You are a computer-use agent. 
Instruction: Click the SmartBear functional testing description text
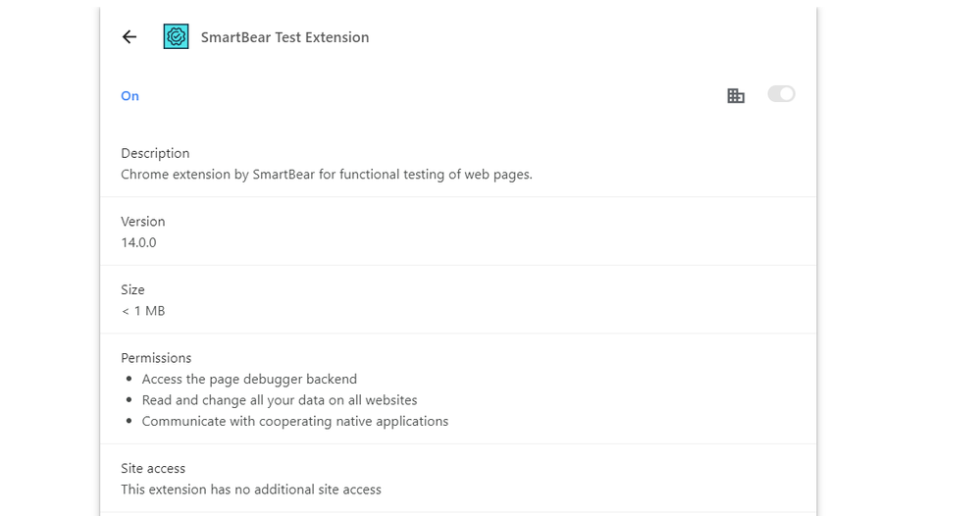click(326, 175)
